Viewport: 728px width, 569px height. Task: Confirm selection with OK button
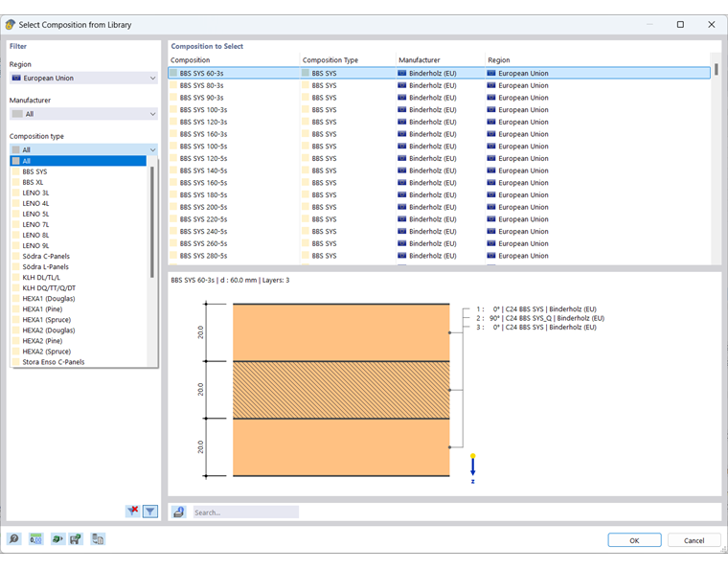[x=634, y=540]
